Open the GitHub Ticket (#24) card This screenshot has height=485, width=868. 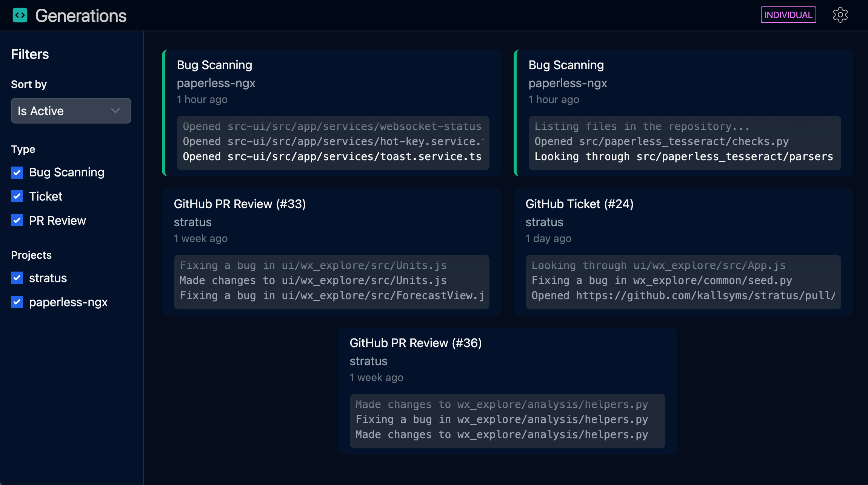[x=683, y=252]
